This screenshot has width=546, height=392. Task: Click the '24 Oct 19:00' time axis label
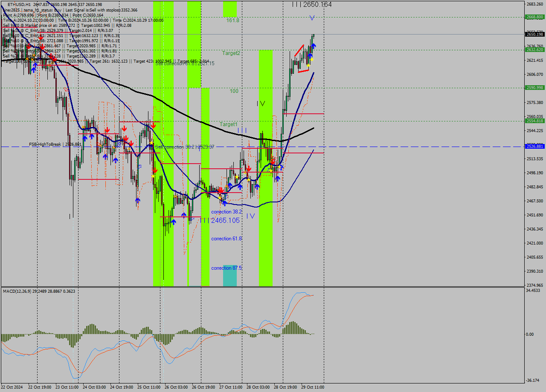[x=122, y=387]
